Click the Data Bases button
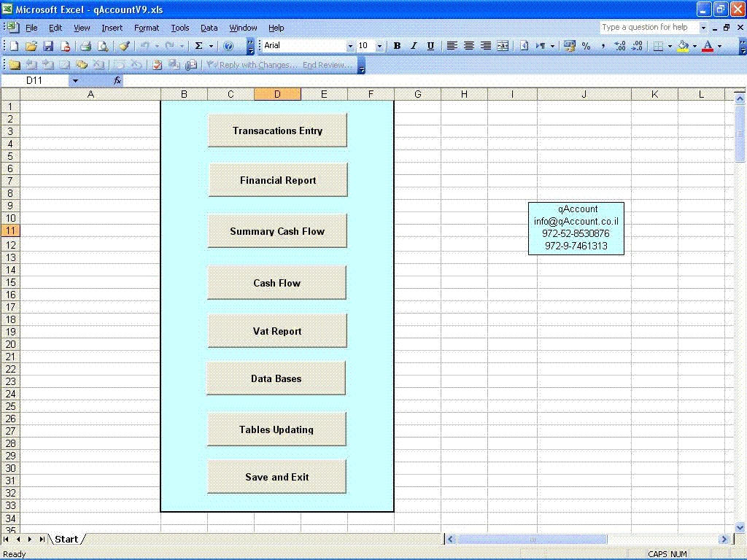Image resolution: width=747 pixels, height=560 pixels. (x=276, y=378)
